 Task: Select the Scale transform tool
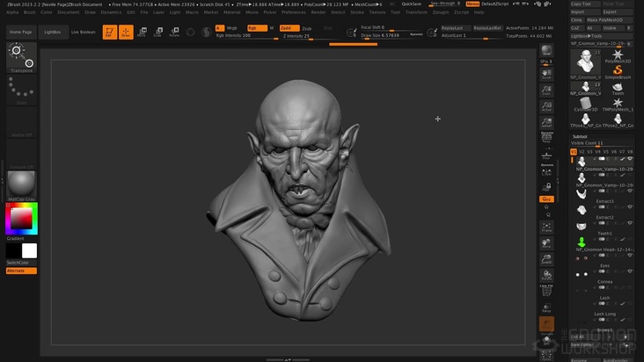click(157, 33)
